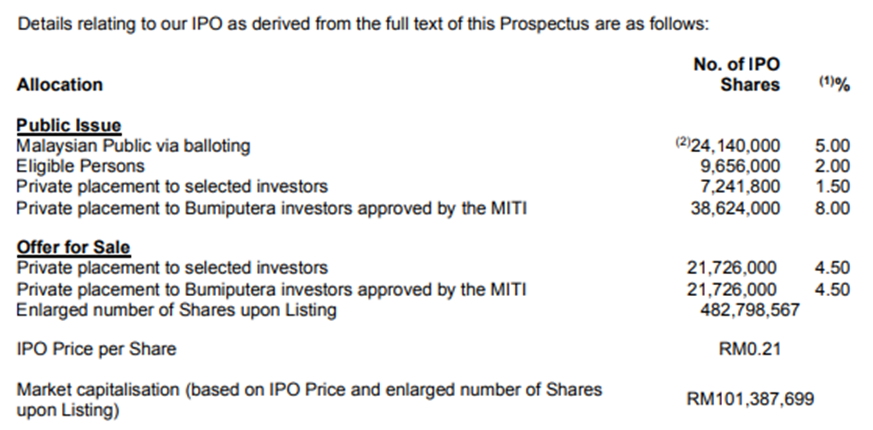Click 'Enlarged number of Shares upon Listing' label

coord(177,310)
